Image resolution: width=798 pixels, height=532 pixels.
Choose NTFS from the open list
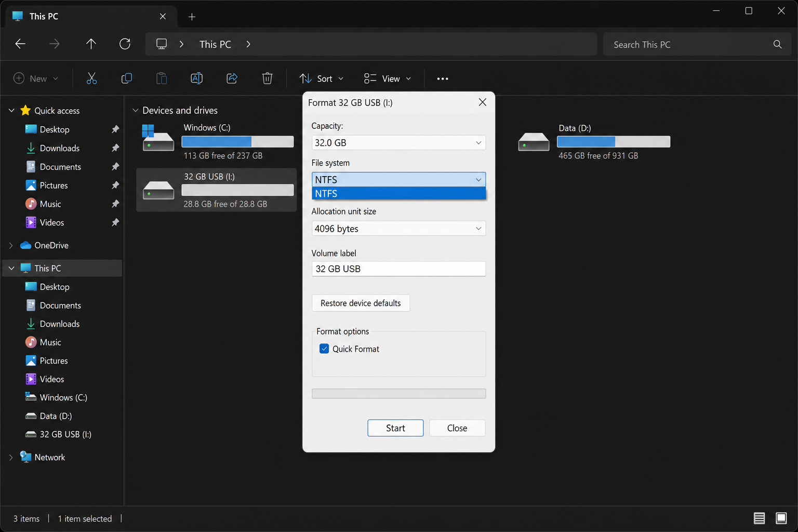tap(398, 193)
